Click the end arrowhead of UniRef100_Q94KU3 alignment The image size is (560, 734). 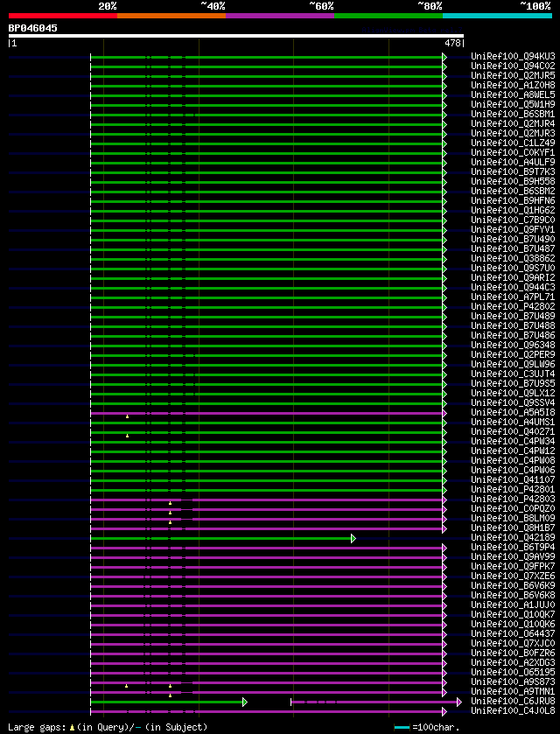(444, 57)
